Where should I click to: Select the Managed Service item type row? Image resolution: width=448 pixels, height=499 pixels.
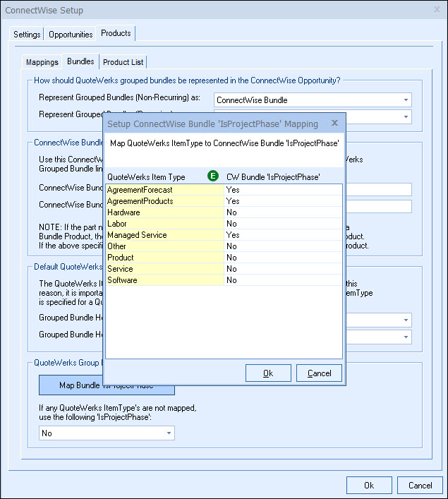tap(165, 235)
